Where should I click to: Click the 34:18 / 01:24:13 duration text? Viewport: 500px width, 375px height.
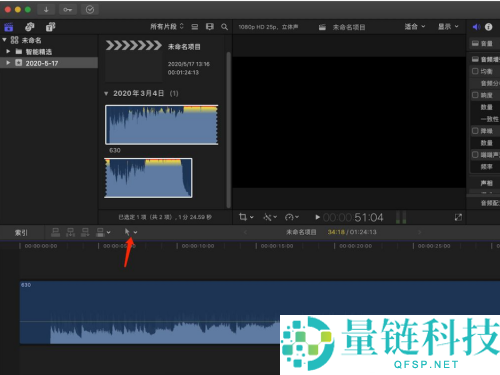pyautogui.click(x=352, y=232)
